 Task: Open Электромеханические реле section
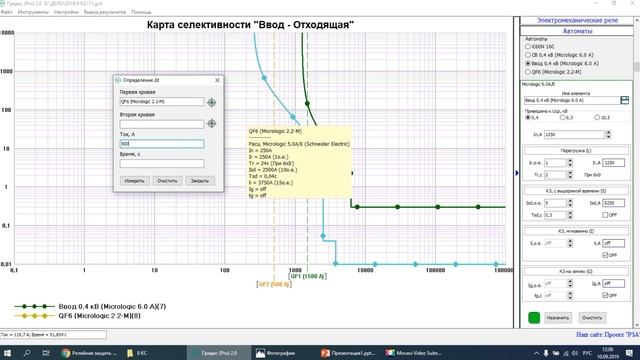[577, 20]
